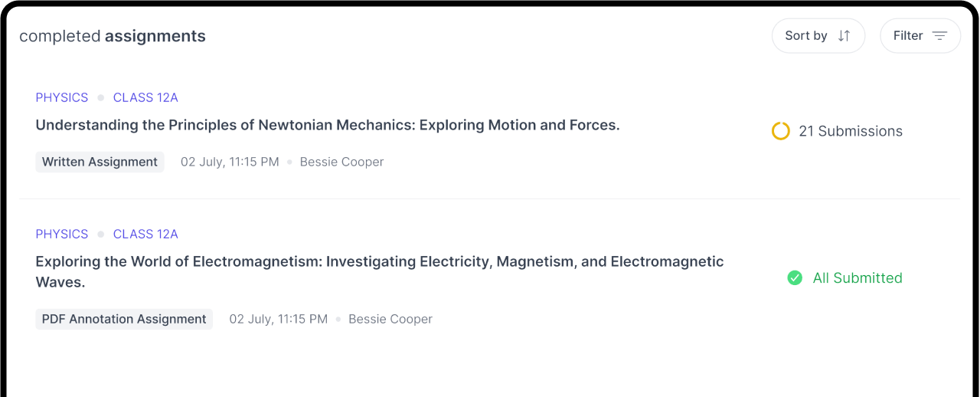Click the date on the Electromagnetism assignment

coord(279,319)
